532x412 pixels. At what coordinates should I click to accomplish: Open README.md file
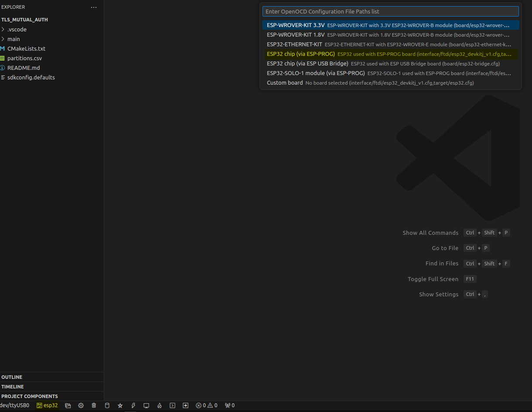(52, 68)
